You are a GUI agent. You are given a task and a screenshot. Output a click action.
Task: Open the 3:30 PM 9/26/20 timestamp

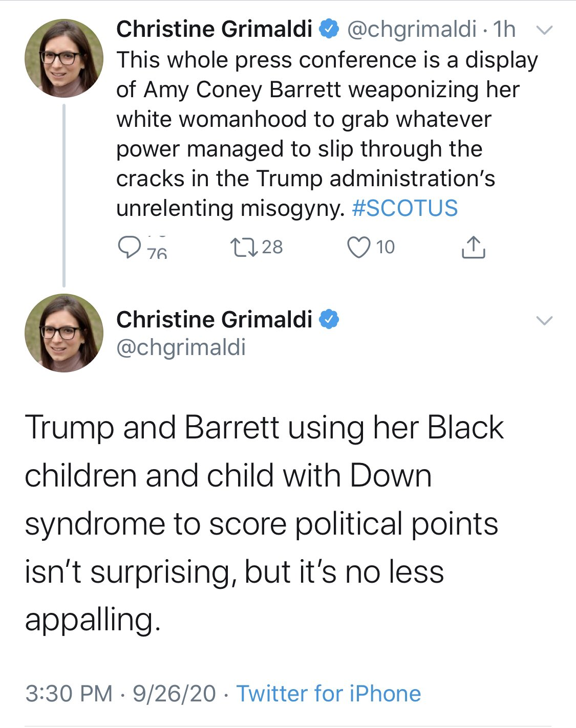[120, 694]
